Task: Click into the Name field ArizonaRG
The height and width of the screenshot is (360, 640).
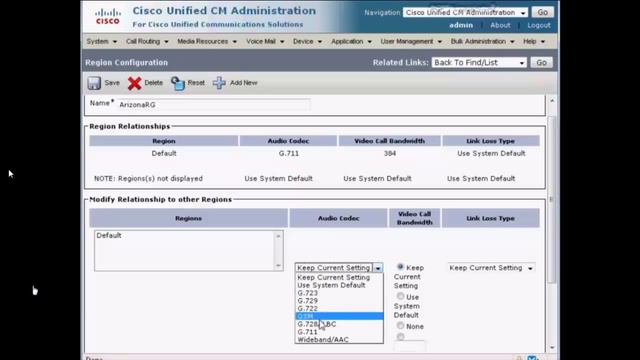Action: pyautogui.click(x=213, y=105)
